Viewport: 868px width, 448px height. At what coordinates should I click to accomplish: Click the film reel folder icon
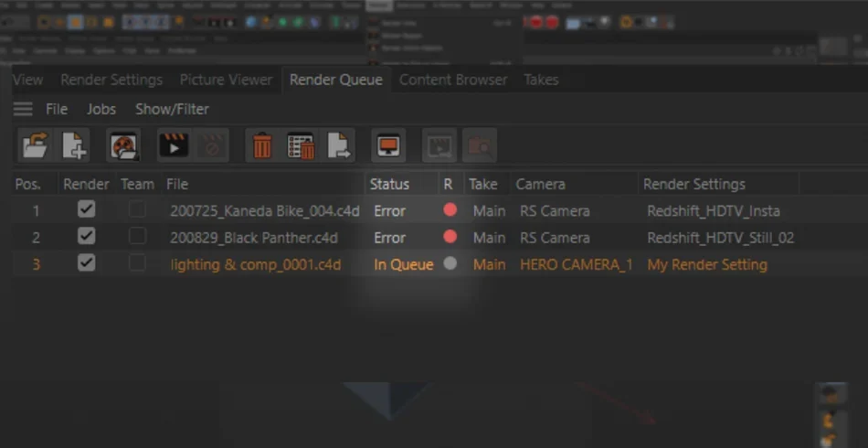pos(123,145)
